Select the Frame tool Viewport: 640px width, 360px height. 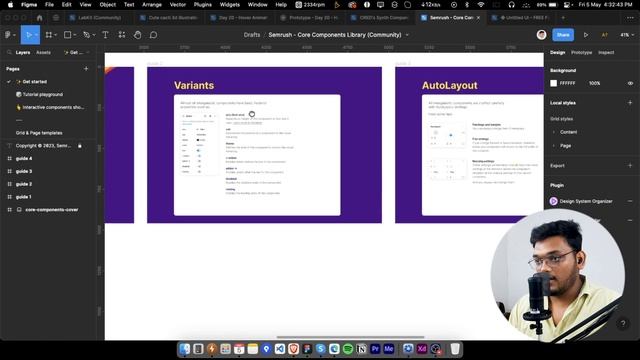point(49,35)
